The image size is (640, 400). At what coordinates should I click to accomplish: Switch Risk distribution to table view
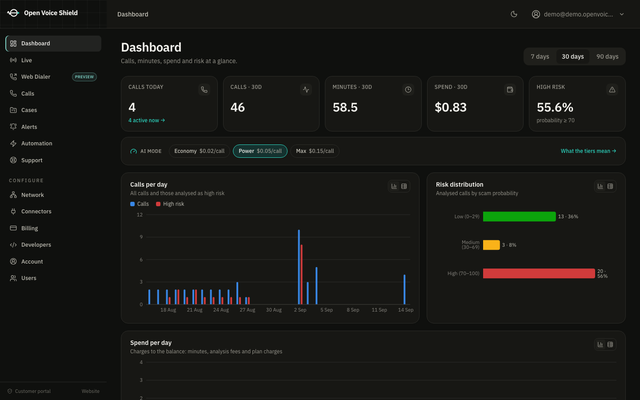(610, 186)
